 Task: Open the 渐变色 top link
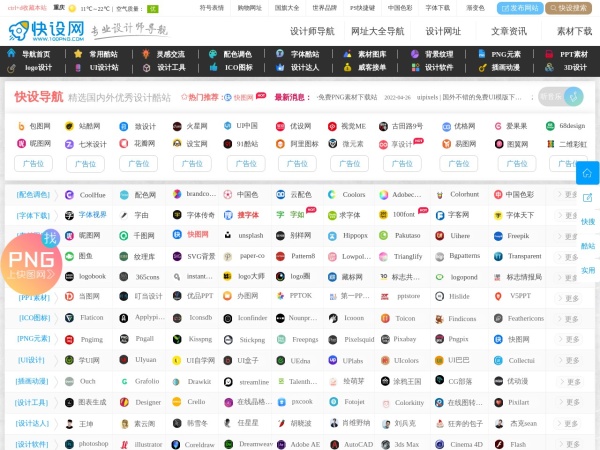coord(475,8)
